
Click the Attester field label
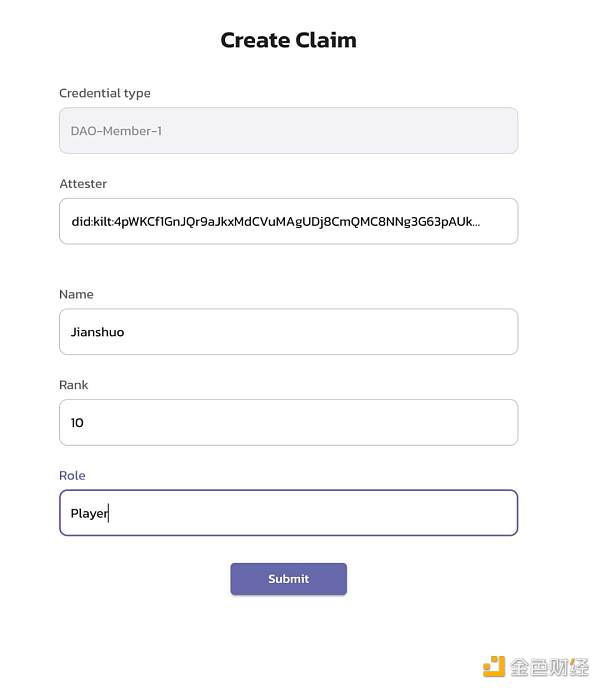pos(83,184)
